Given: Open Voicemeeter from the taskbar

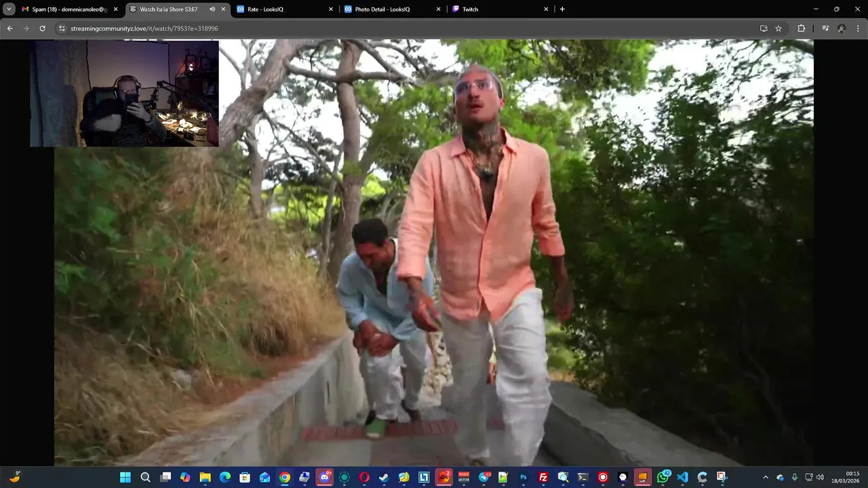Looking at the screenshot, I should click(464, 477).
